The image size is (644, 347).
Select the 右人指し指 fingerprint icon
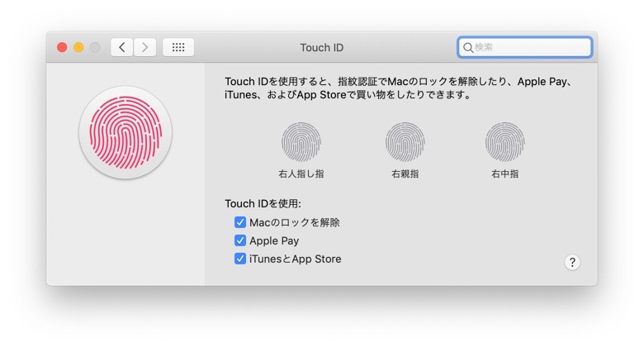coord(301,142)
